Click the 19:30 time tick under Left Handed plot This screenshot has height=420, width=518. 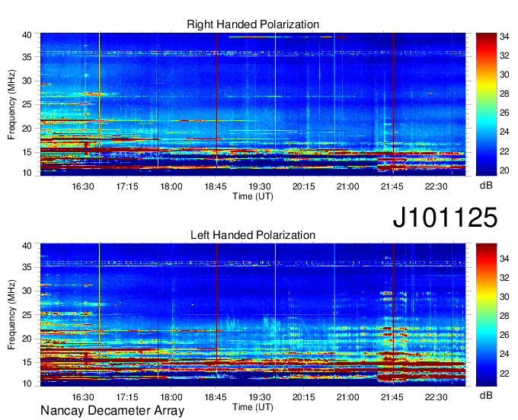tap(260, 397)
